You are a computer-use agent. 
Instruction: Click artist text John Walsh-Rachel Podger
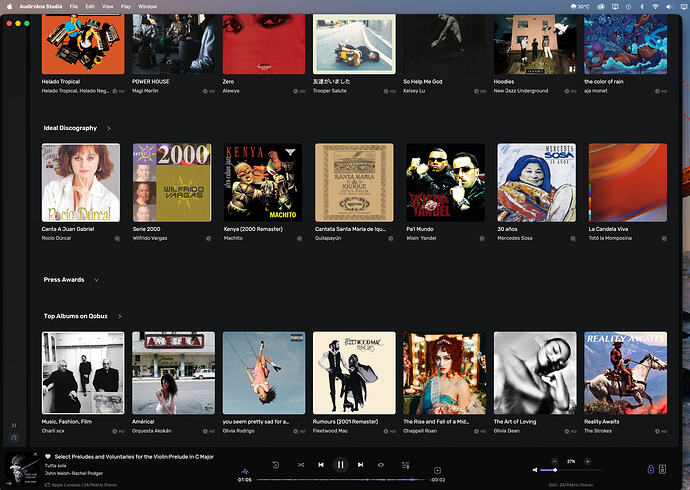click(74, 473)
